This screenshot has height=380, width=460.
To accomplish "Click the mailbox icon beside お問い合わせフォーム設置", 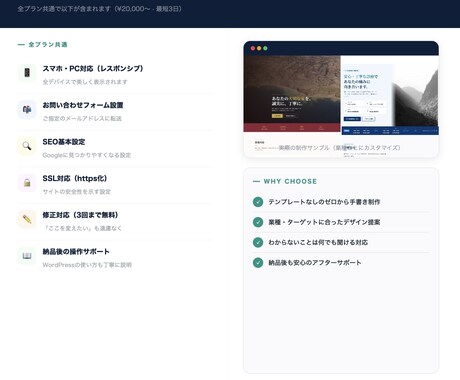I will click(x=27, y=109).
